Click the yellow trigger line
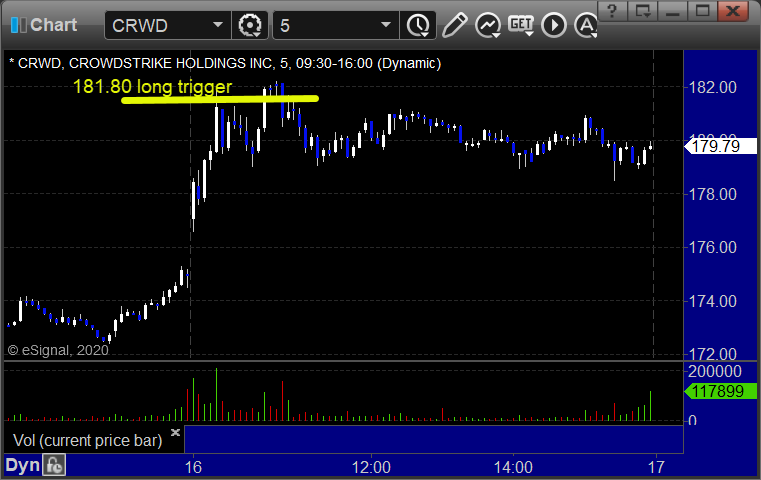761x480 pixels. coord(220,99)
